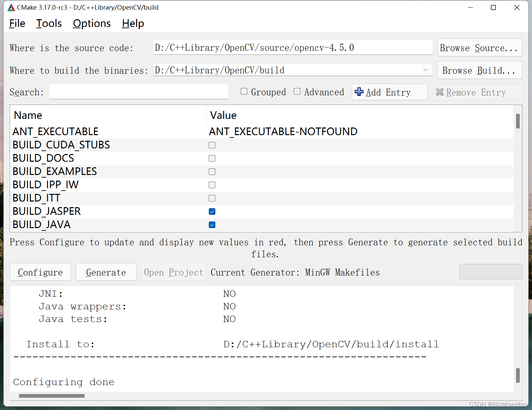The width and height of the screenshot is (532, 410).
Task: Click the Open Project button
Action: pos(174,272)
